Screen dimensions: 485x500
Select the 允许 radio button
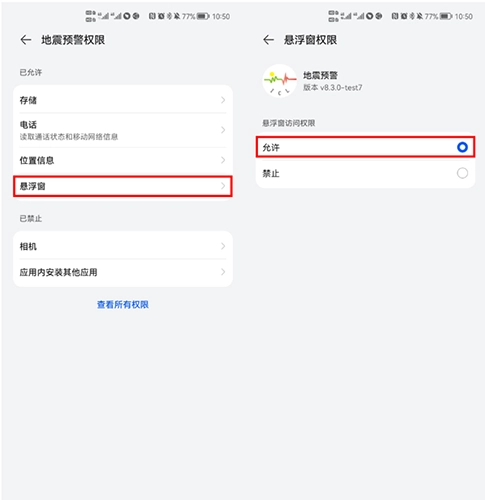(462, 147)
